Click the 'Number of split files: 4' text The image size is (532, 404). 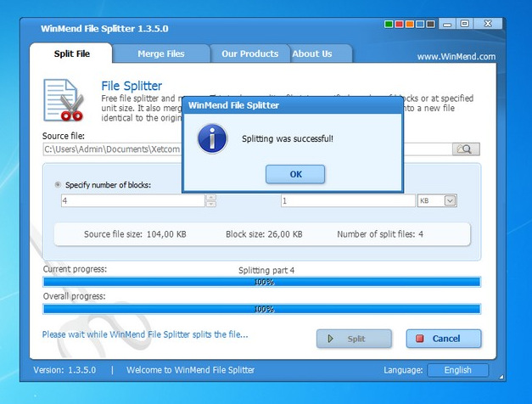(380, 234)
